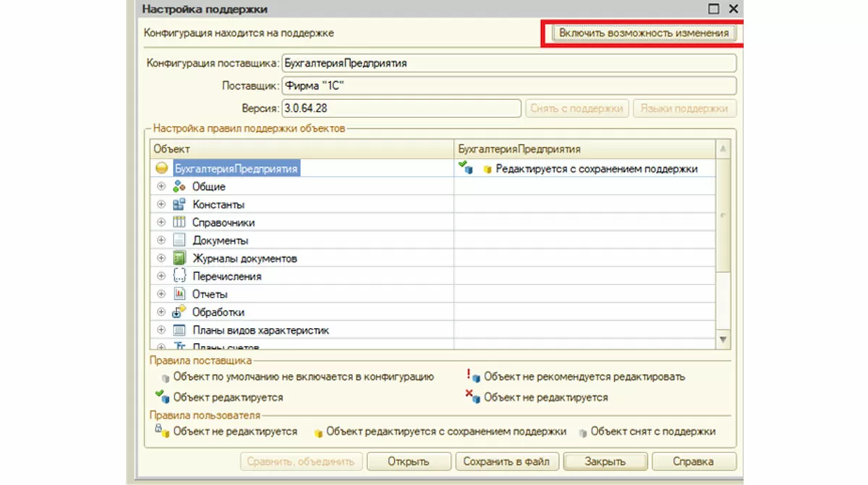Click the Языки поддержки button

(684, 109)
